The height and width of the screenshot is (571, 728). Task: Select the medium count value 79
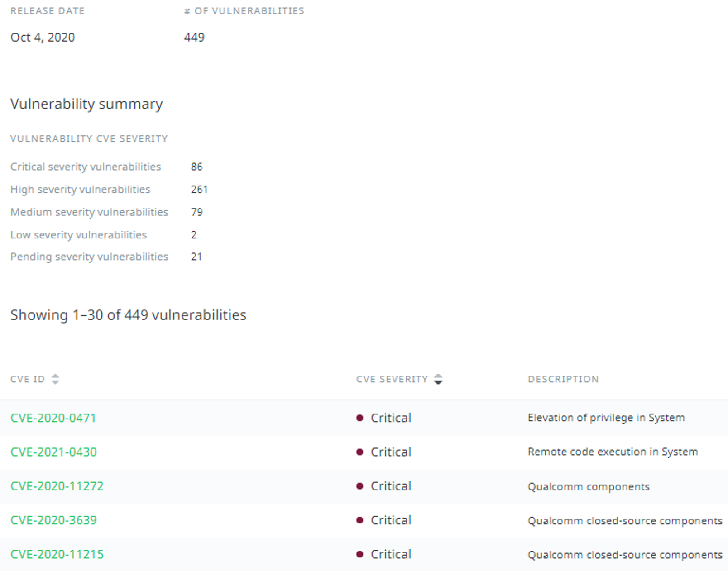[x=197, y=212]
